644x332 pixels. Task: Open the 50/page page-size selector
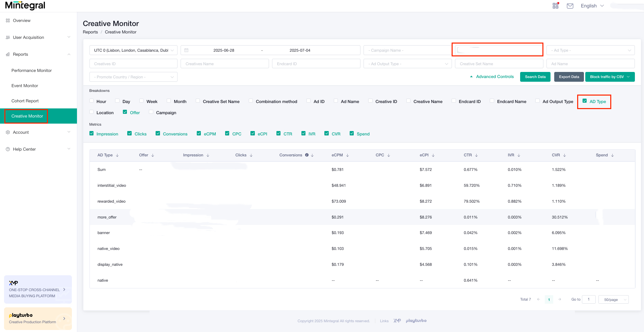tap(613, 299)
